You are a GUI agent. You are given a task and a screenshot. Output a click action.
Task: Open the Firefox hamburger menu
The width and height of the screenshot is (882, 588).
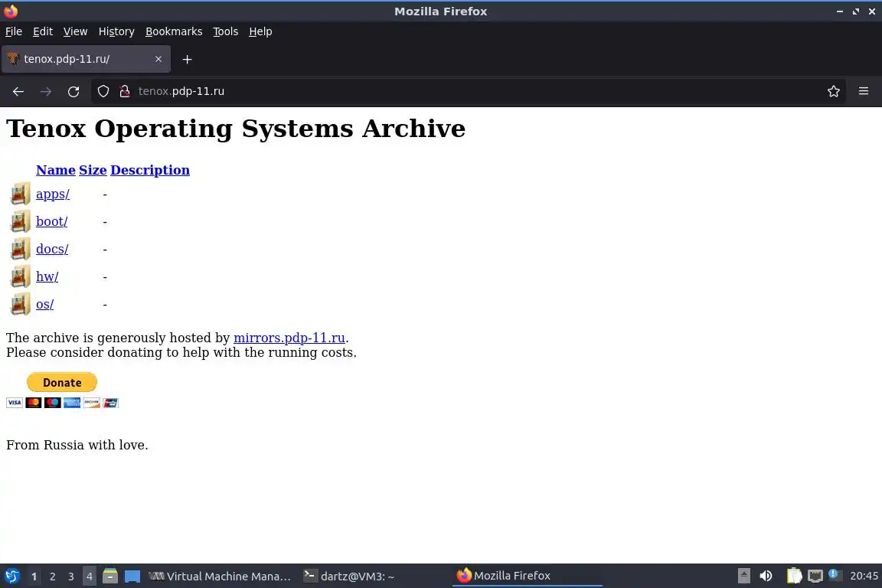coord(864,91)
